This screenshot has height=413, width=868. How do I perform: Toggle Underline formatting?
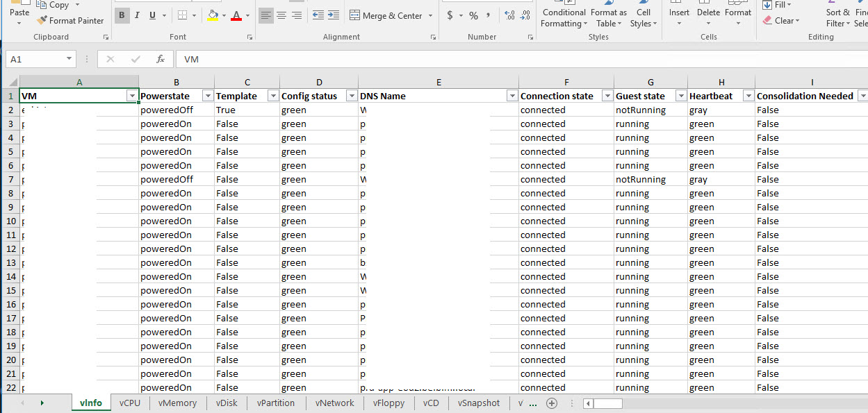(152, 15)
